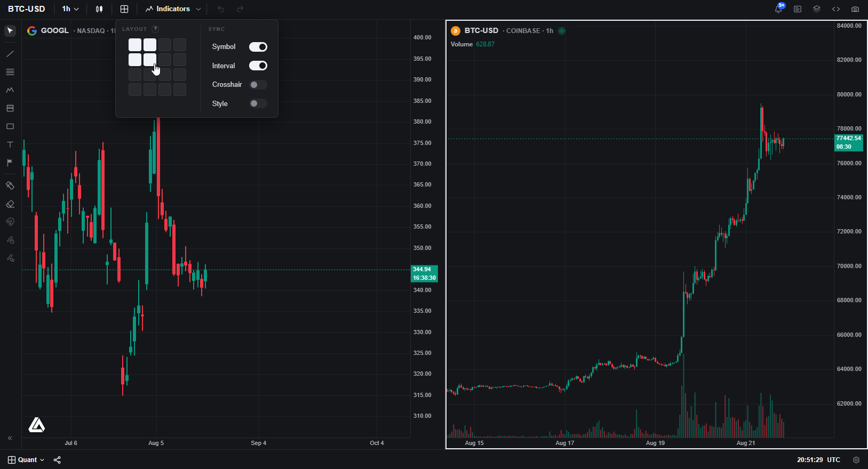Choose the top-left cell in layout grid
Image resolution: width=868 pixels, height=469 pixels.
pos(135,45)
